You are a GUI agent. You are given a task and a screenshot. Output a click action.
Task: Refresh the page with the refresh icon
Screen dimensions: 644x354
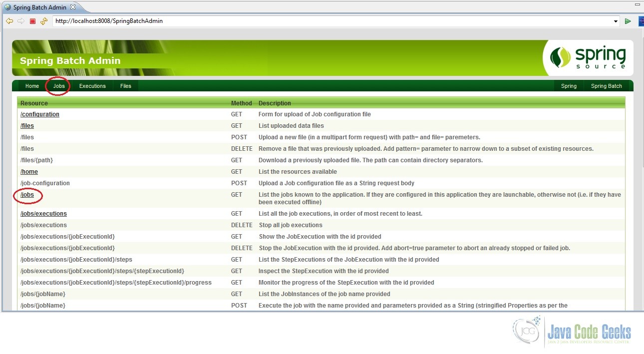click(44, 21)
